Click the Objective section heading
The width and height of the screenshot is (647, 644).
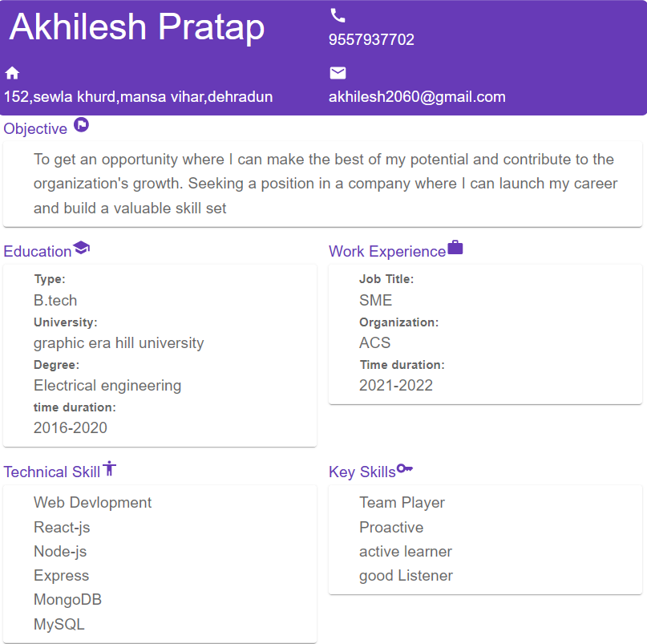pos(35,129)
